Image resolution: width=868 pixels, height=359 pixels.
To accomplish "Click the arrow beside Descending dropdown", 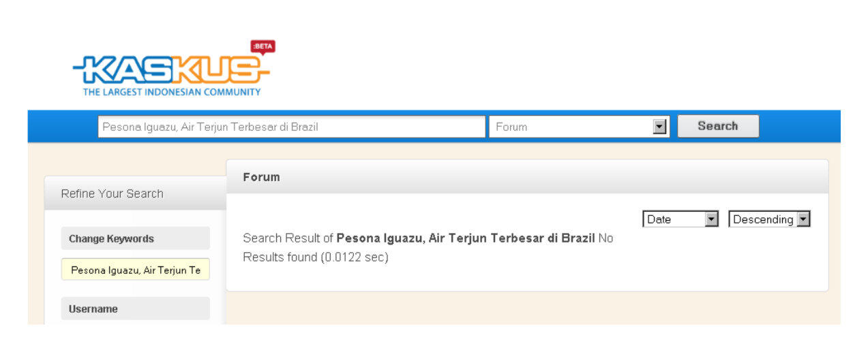I will click(803, 219).
